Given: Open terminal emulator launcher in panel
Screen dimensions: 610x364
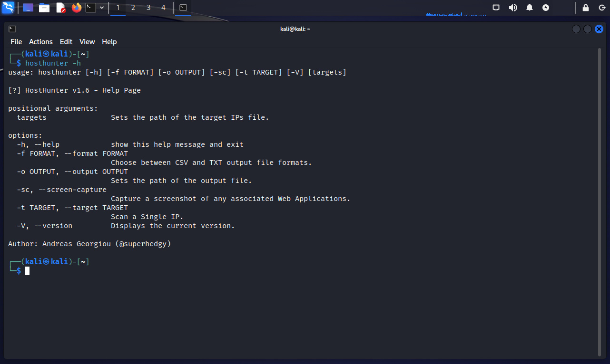Looking at the screenshot, I should (x=91, y=8).
